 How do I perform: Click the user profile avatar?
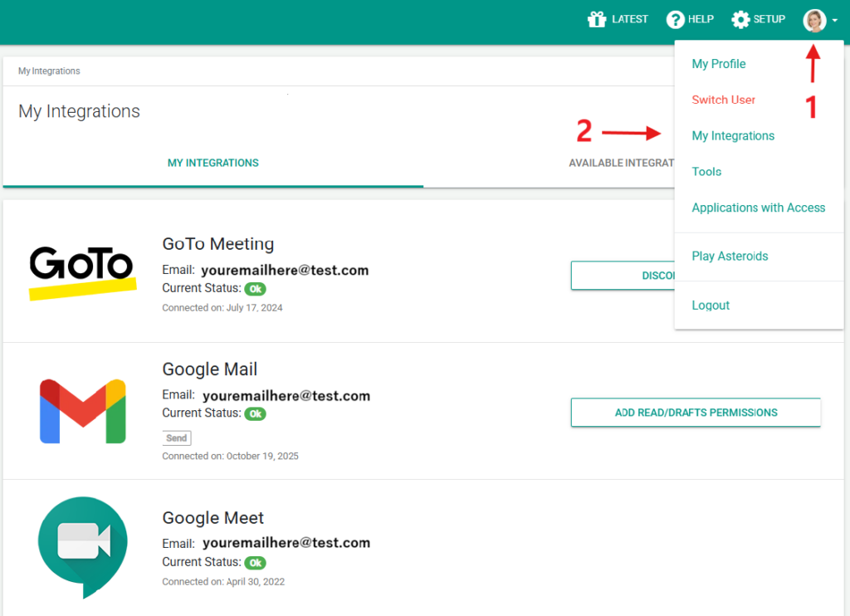point(814,21)
